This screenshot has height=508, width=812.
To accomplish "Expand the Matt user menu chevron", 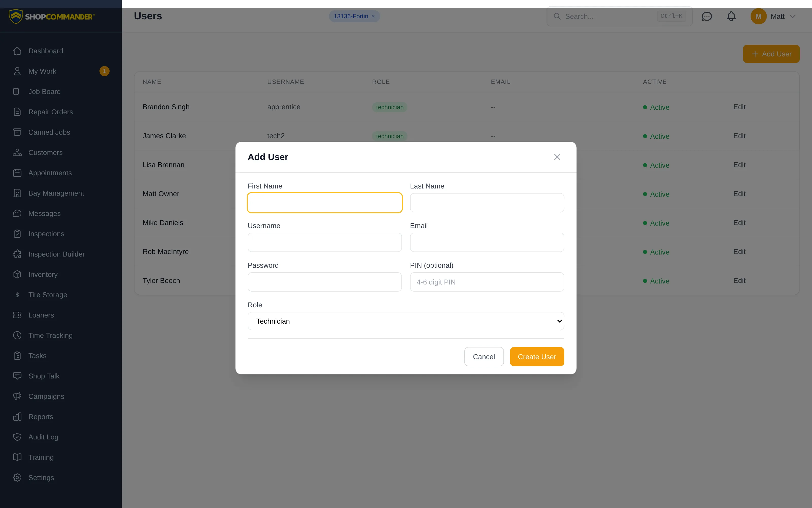I will click(793, 17).
